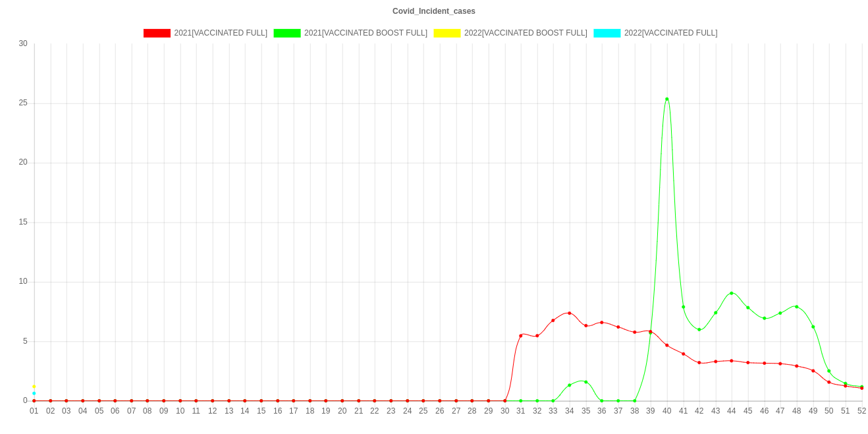Screen dimensions: 868x434
Task: Select the red data point at week 31
Action: click(521, 335)
